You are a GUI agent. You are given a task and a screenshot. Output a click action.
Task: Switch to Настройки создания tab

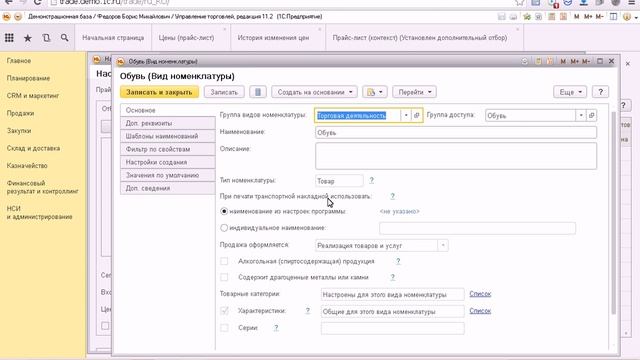click(x=168, y=162)
